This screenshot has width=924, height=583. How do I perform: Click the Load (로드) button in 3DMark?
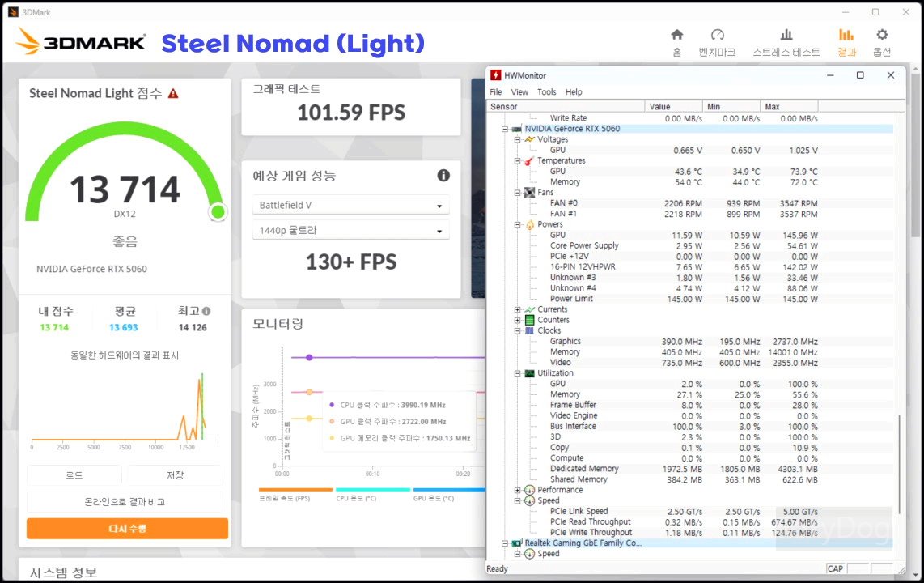[74, 475]
